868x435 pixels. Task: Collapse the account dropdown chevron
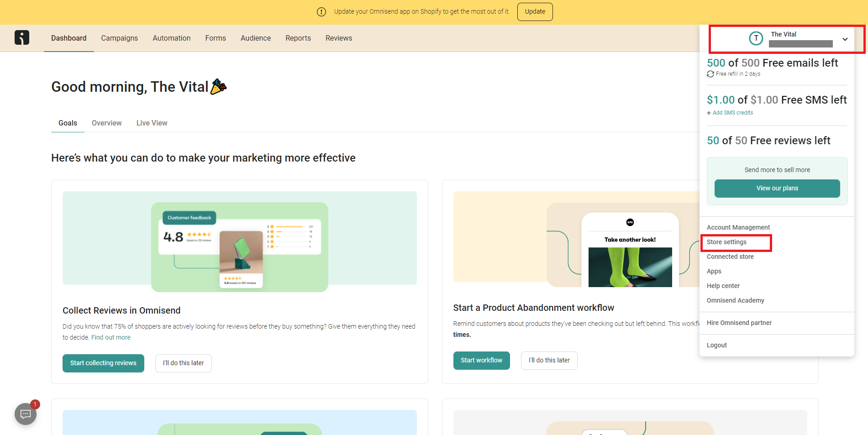845,39
